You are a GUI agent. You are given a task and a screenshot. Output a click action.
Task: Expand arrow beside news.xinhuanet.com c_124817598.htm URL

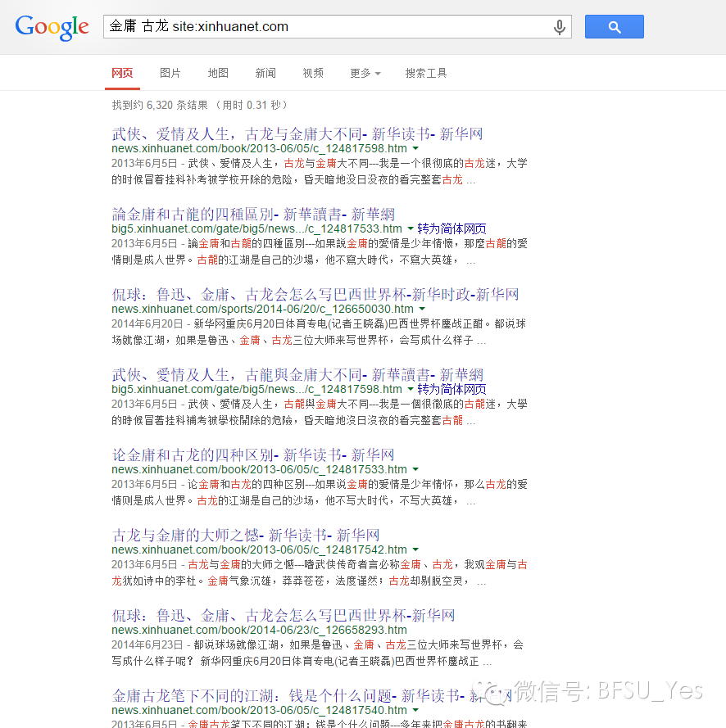point(415,148)
